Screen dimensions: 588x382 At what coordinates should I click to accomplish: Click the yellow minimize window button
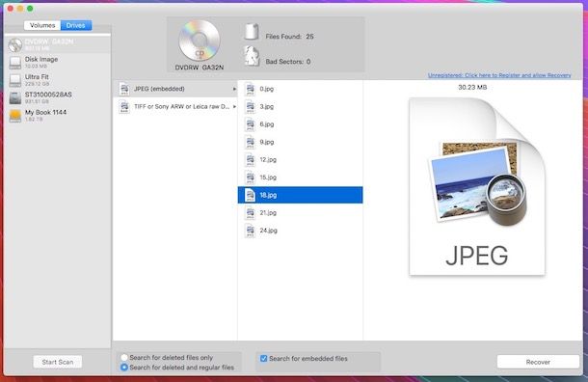(x=20, y=9)
